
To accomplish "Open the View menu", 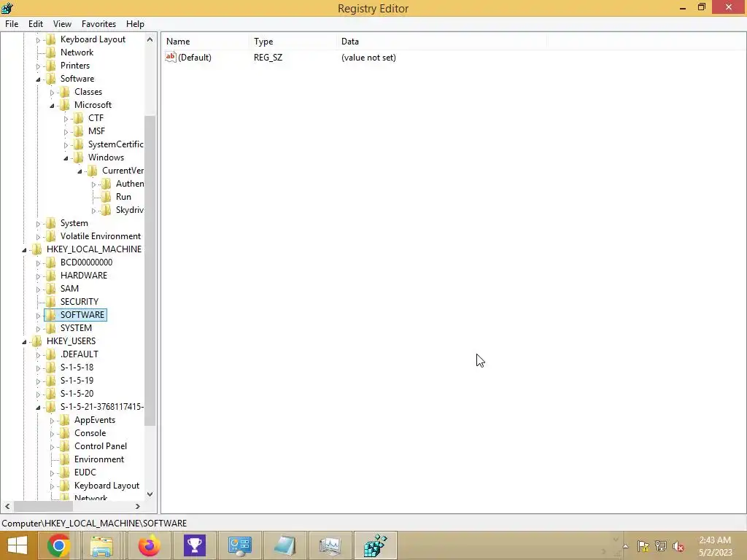I will [x=62, y=24].
